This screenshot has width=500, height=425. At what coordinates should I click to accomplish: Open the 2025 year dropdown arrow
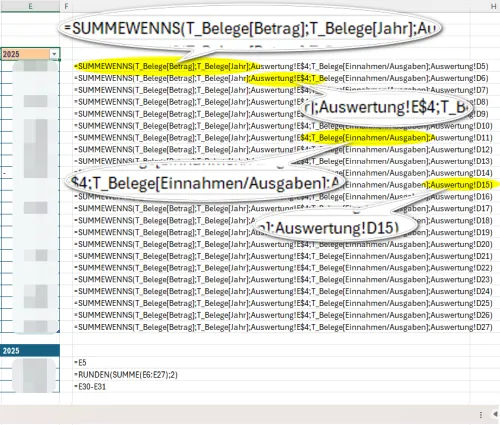click(x=54, y=54)
